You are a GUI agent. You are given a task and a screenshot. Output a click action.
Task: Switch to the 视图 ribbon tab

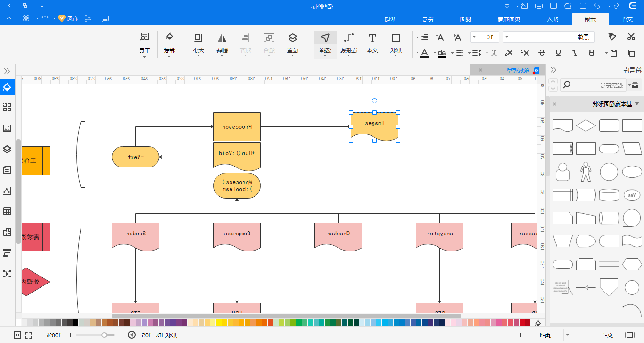tap(466, 19)
